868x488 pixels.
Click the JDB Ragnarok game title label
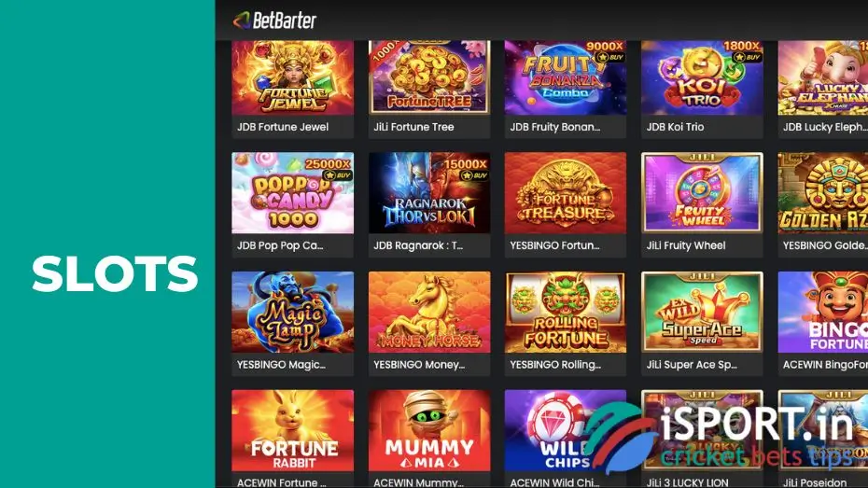click(418, 245)
